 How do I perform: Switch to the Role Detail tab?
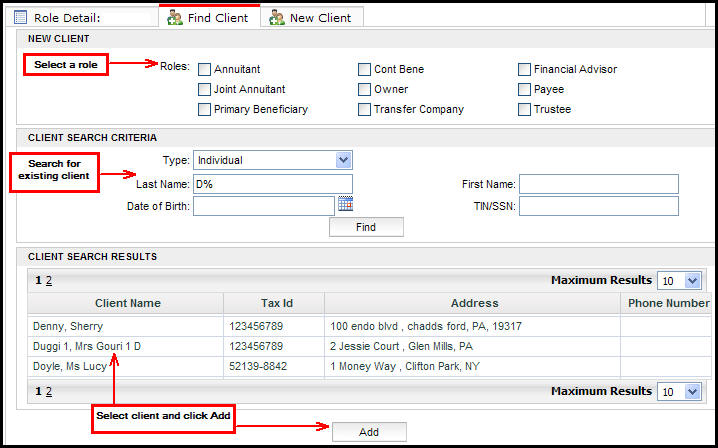click(x=82, y=18)
